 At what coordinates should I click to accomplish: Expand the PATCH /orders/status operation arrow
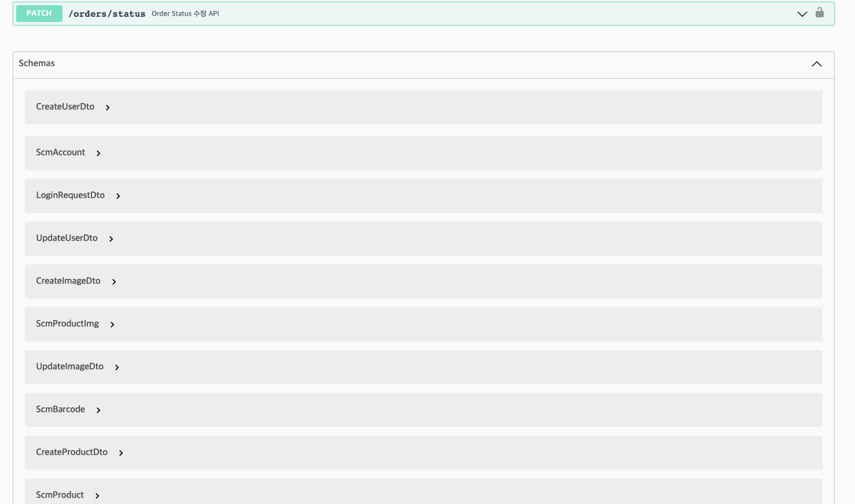pos(802,14)
